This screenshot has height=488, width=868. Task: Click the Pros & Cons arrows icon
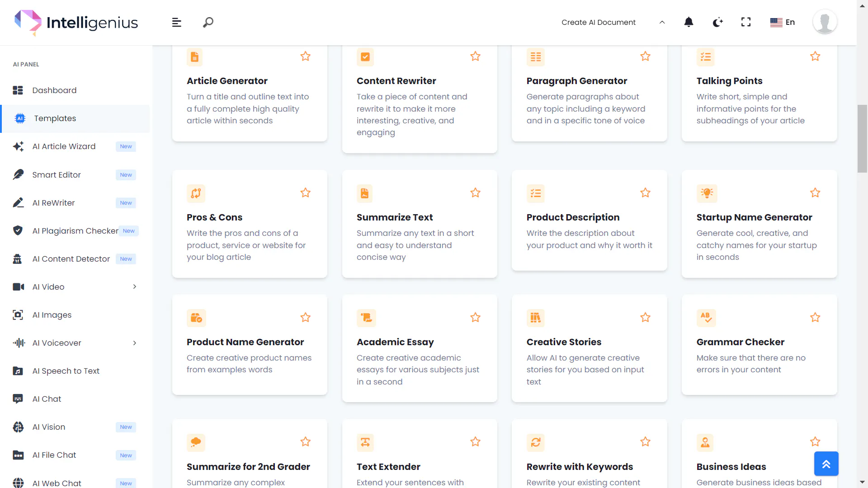point(196,193)
